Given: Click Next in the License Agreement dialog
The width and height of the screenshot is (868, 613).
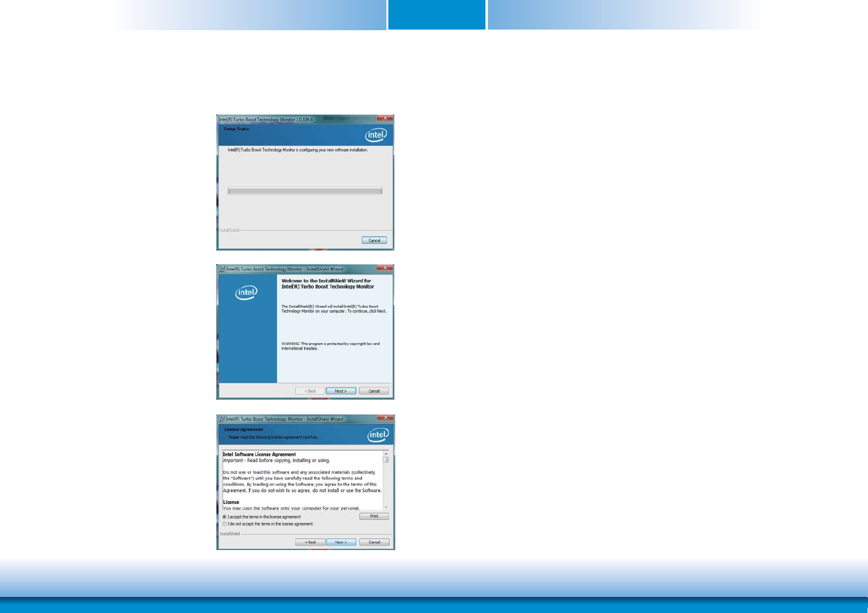Looking at the screenshot, I should pos(341,542).
